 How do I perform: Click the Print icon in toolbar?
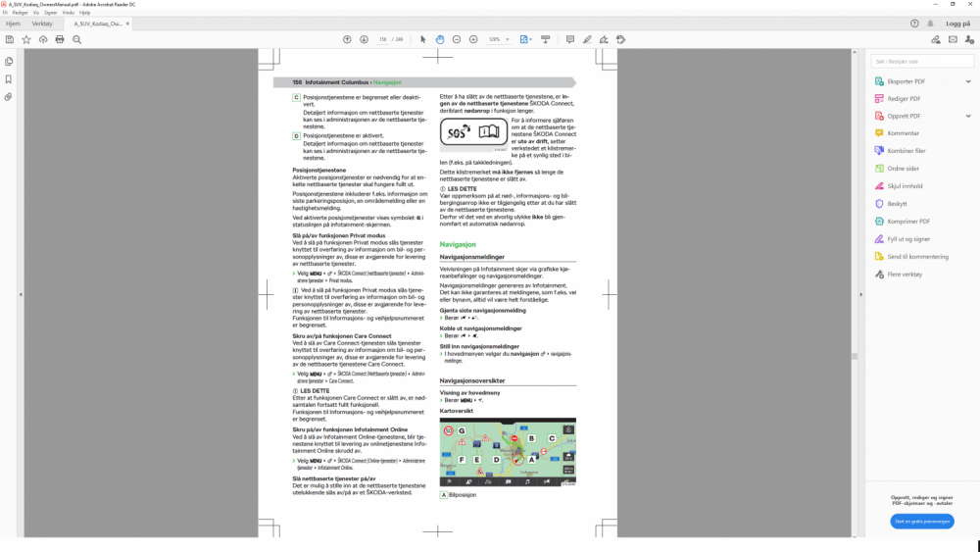[x=60, y=39]
